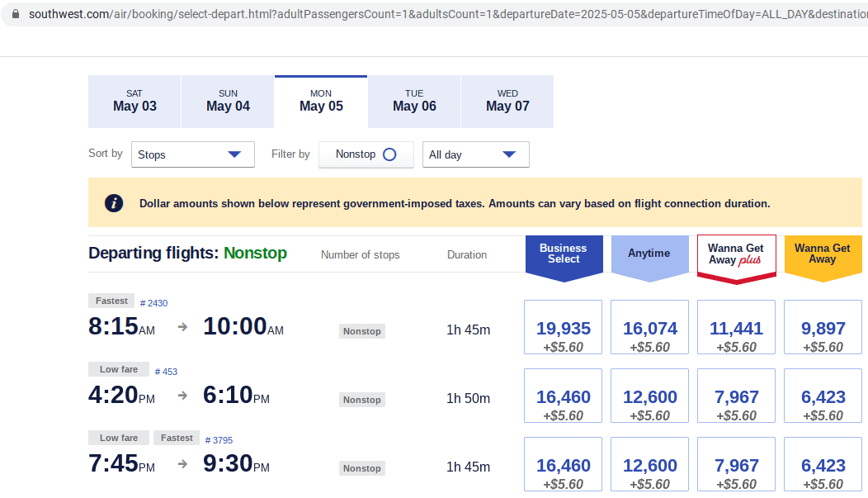Click the arrow icon on the 7:45 PM flight row
The height and width of the screenshot is (498, 868).
(182, 464)
